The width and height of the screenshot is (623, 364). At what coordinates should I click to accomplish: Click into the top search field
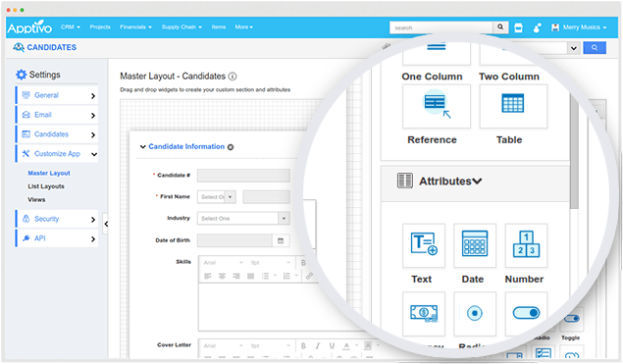[441, 27]
